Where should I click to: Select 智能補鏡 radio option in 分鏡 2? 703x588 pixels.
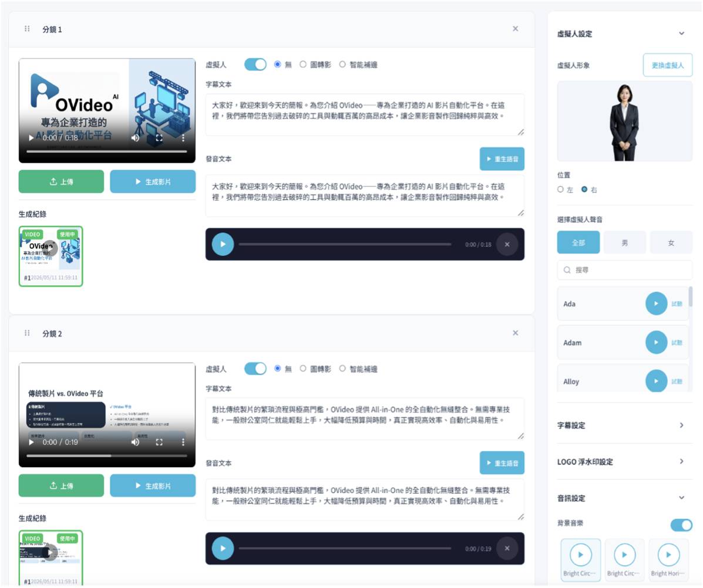tap(342, 369)
